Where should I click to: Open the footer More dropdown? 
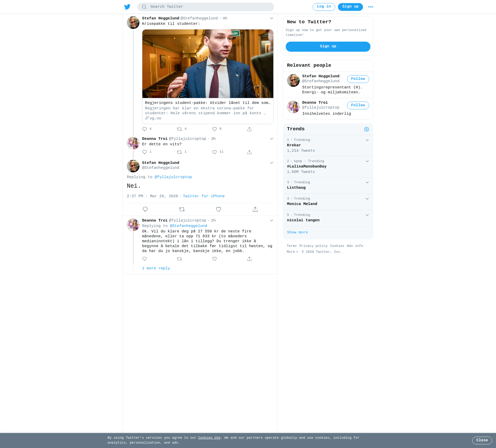[x=292, y=252]
